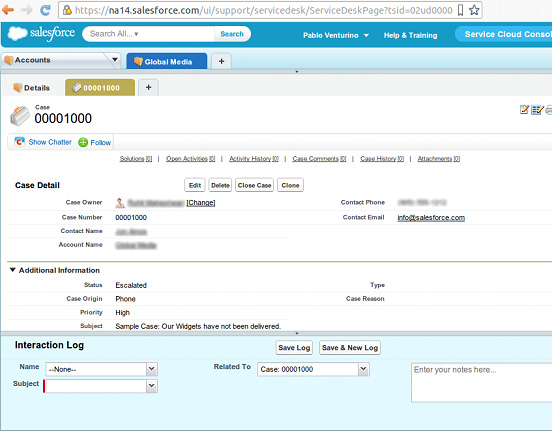Click the Priority value High

123,313
